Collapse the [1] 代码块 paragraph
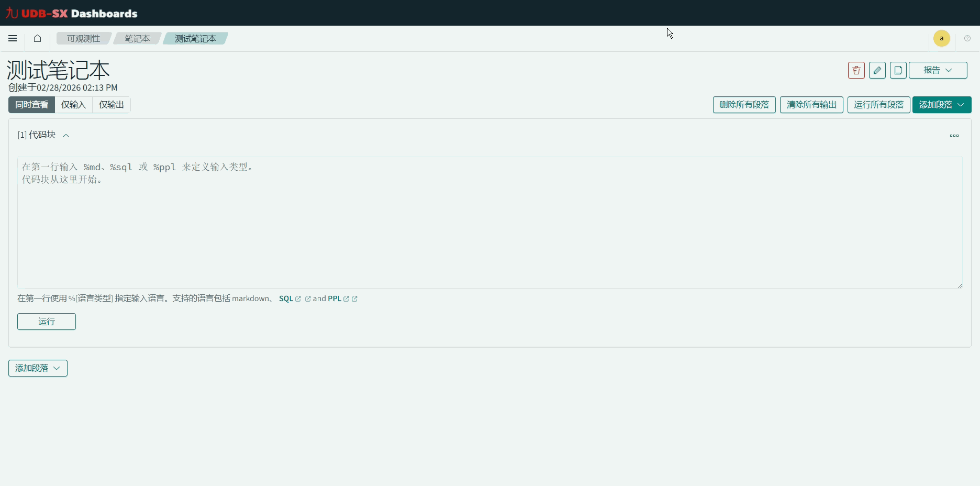Screen dimensions: 980x486 [x=66, y=136]
